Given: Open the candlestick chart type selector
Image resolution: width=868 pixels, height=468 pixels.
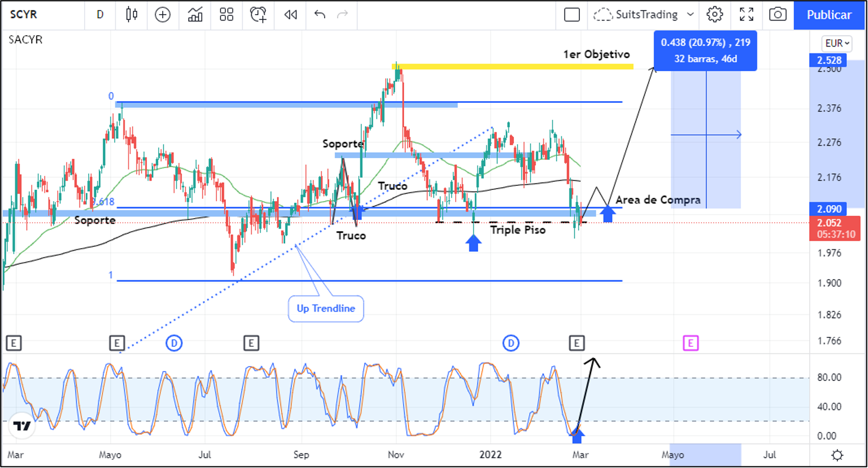Looking at the screenshot, I should pos(131,15).
